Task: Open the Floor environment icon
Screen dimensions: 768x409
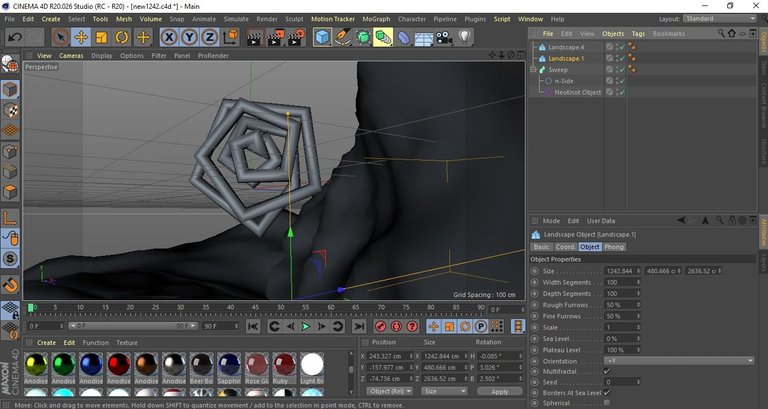Action: click(x=424, y=38)
